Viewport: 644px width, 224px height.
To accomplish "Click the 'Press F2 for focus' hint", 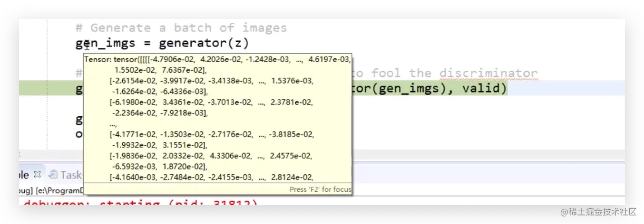I will (321, 189).
